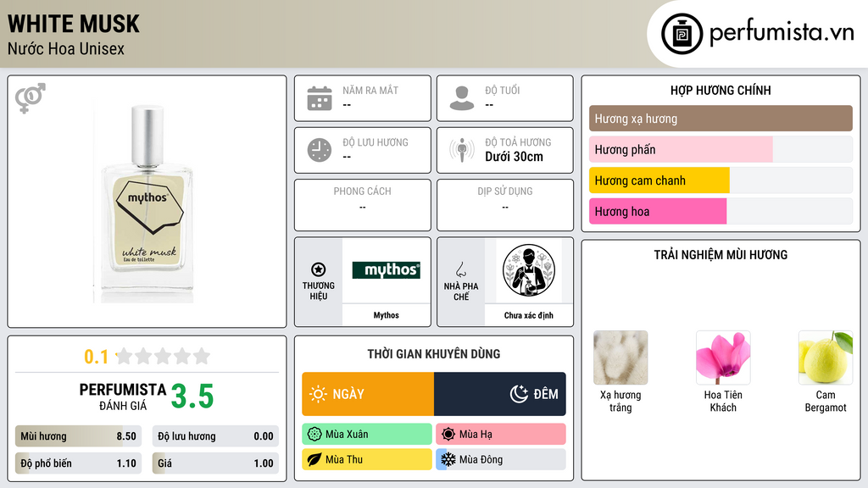This screenshot has width=868, height=488.
Task: Click the Dưới 30cm sillage value
Action: click(515, 157)
